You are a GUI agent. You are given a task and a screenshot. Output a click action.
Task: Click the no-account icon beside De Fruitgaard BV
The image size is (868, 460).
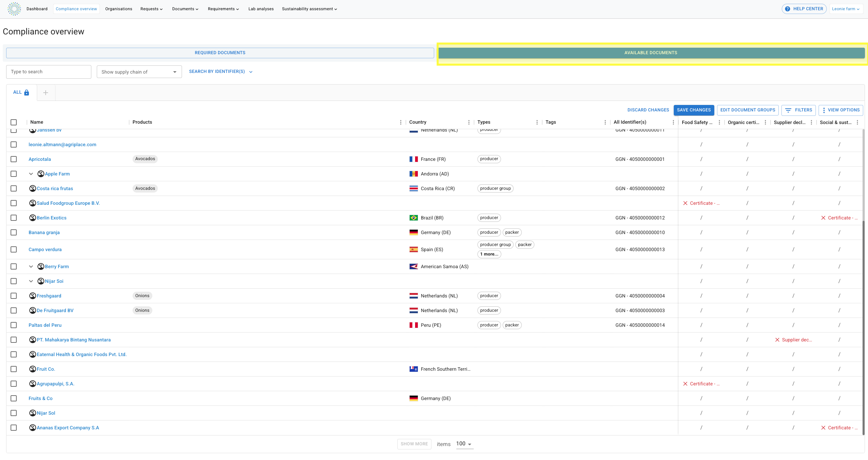pos(33,310)
